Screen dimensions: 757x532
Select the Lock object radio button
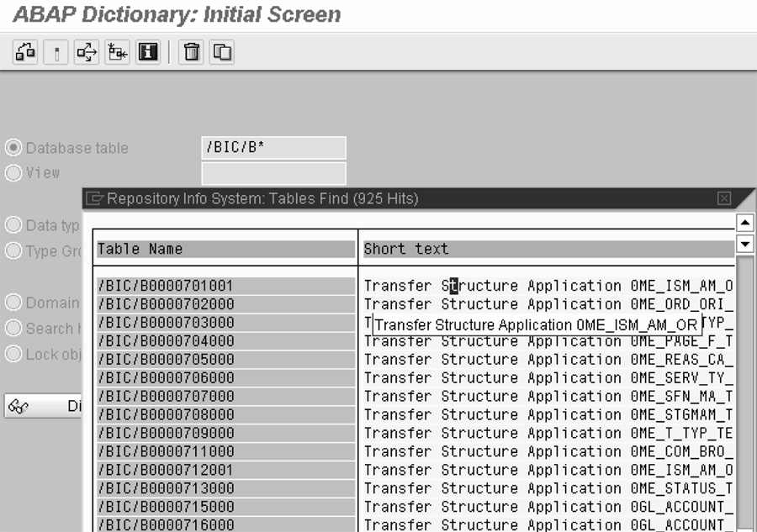point(13,354)
